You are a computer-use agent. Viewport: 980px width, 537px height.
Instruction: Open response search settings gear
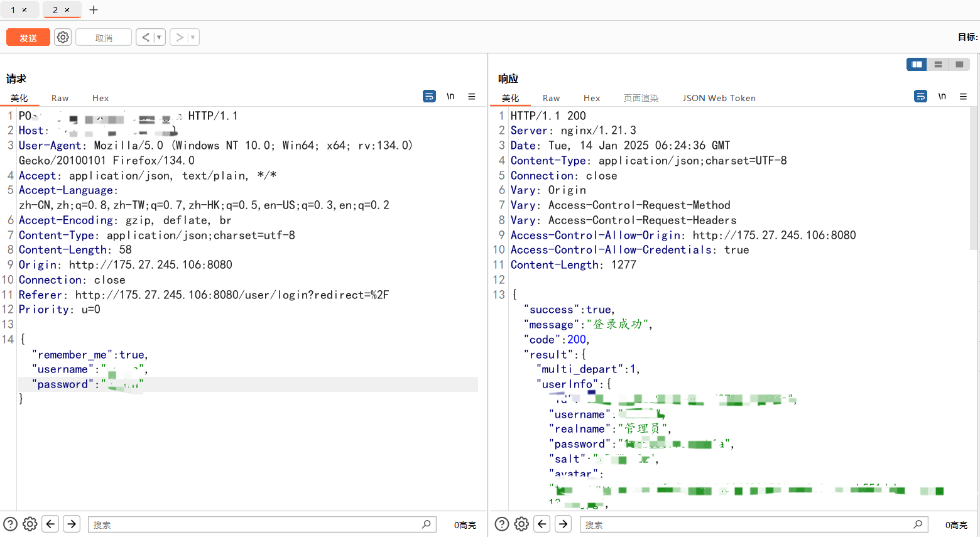521,524
